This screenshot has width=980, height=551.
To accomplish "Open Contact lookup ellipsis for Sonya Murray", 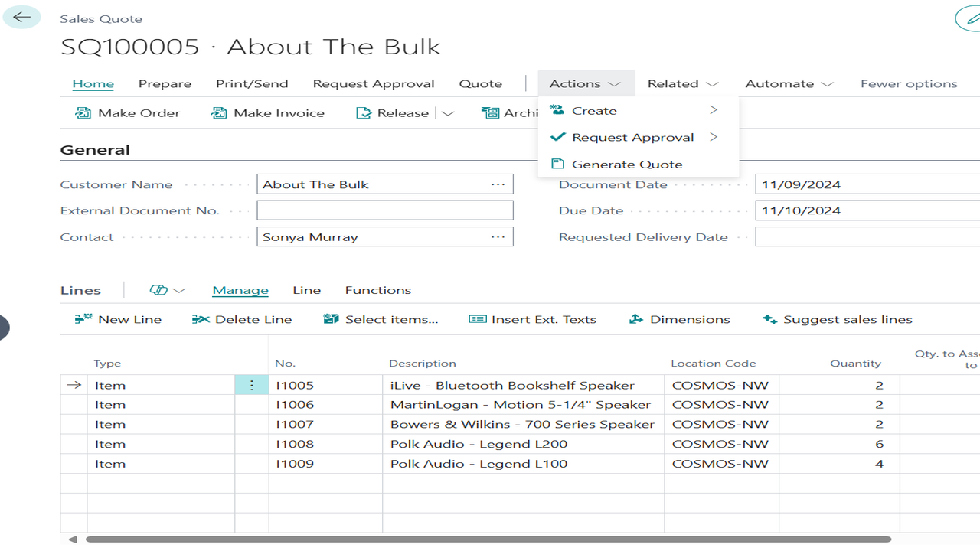I will tap(498, 236).
